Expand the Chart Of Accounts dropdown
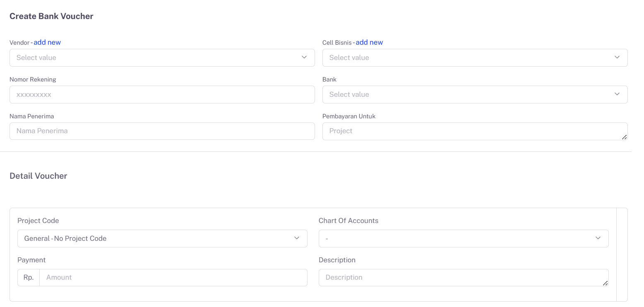644x307 pixels. [464, 238]
